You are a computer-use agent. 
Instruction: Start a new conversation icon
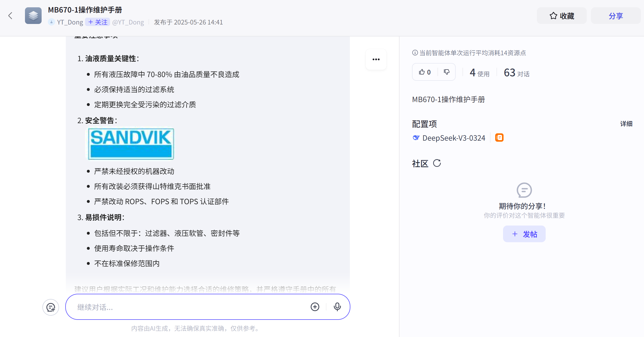51,307
